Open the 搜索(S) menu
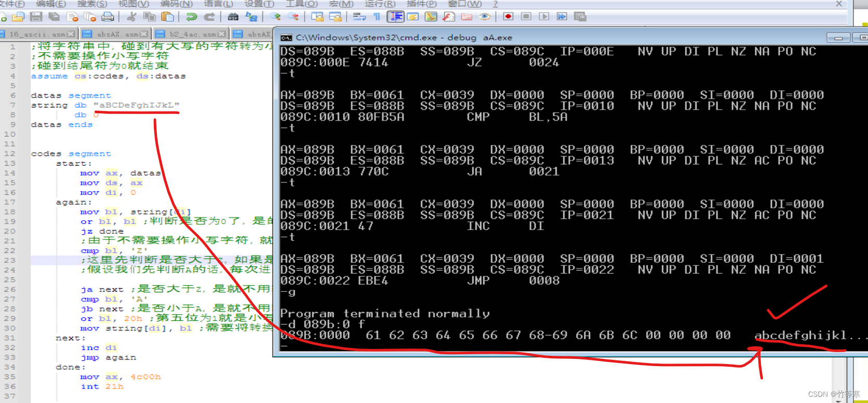868x403 pixels. pyautogui.click(x=92, y=4)
